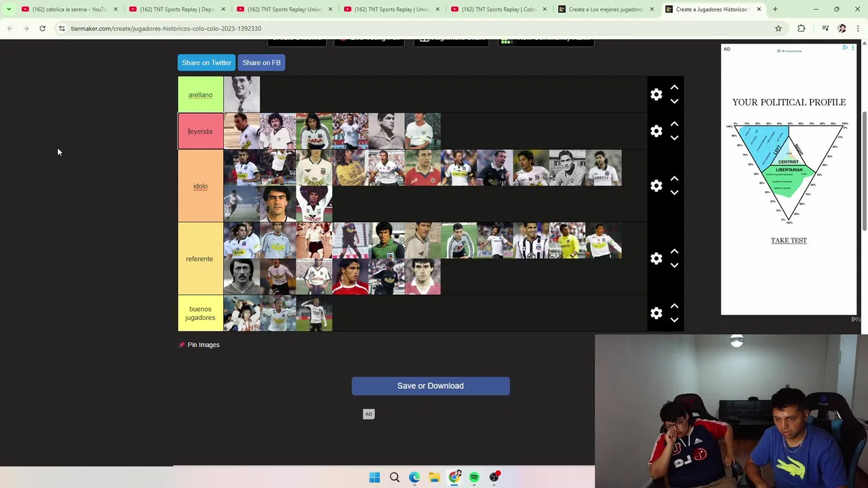Open settings gear for buenos jugadores tier
868x488 pixels.
656,313
